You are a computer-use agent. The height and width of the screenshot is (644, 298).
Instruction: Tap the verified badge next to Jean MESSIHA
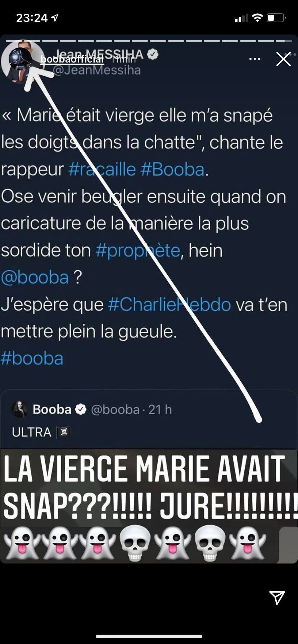(x=153, y=55)
